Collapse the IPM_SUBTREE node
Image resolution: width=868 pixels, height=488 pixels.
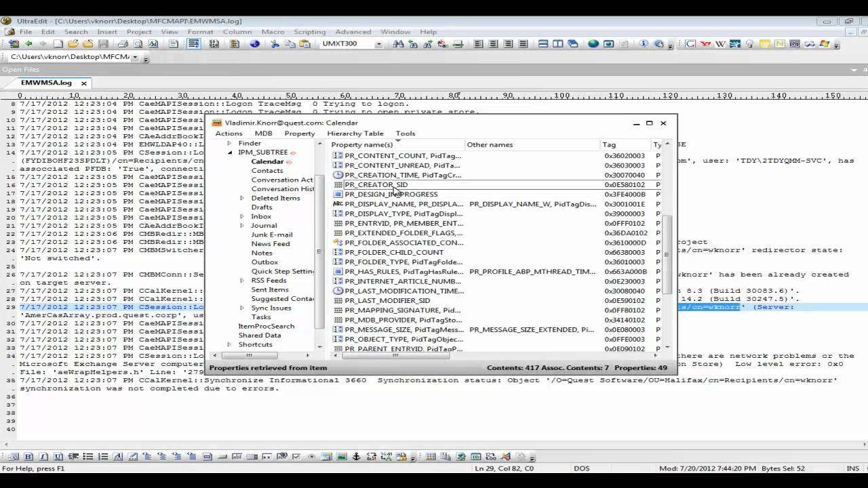pyautogui.click(x=229, y=152)
